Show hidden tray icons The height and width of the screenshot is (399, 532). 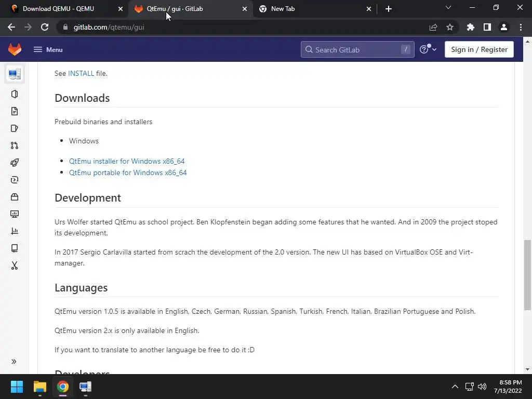click(x=455, y=387)
